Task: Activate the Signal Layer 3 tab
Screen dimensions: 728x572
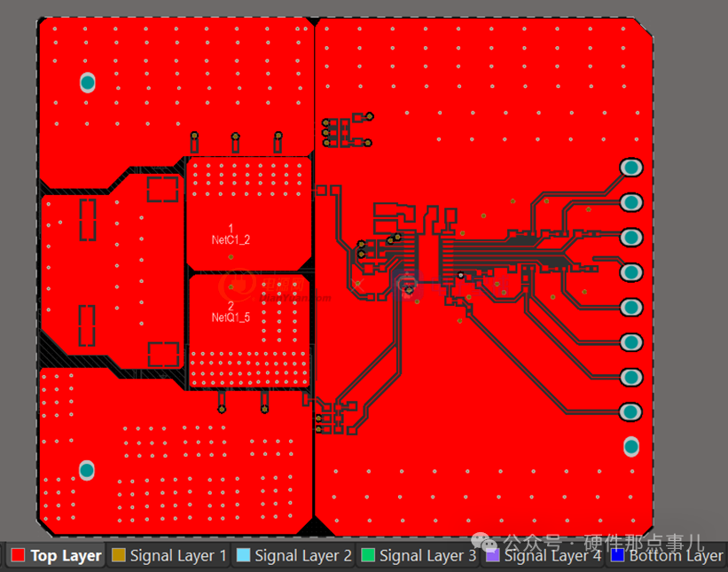Action: click(427, 556)
